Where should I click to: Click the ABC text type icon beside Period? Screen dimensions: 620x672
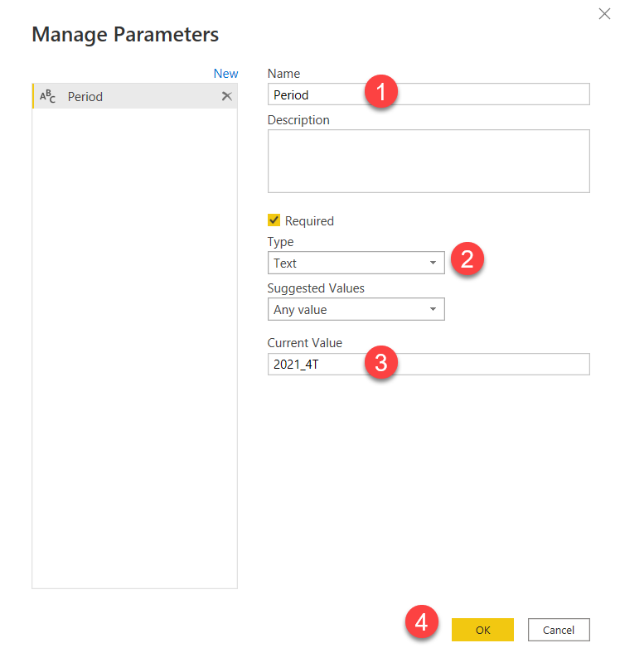[x=48, y=97]
